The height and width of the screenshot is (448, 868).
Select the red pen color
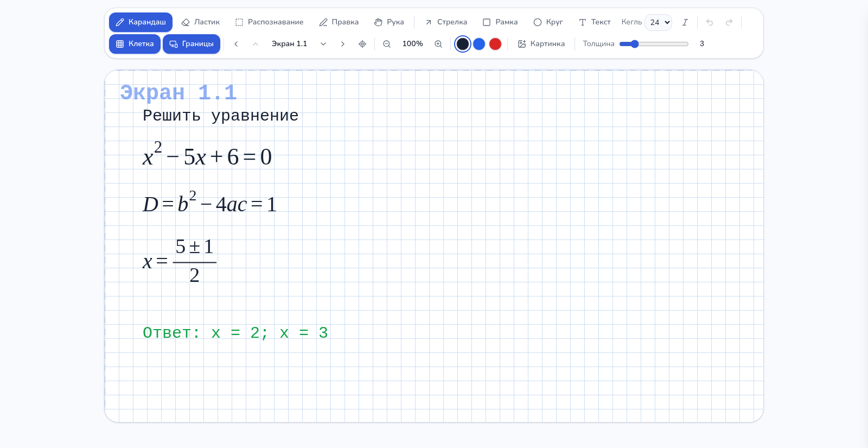pos(495,44)
